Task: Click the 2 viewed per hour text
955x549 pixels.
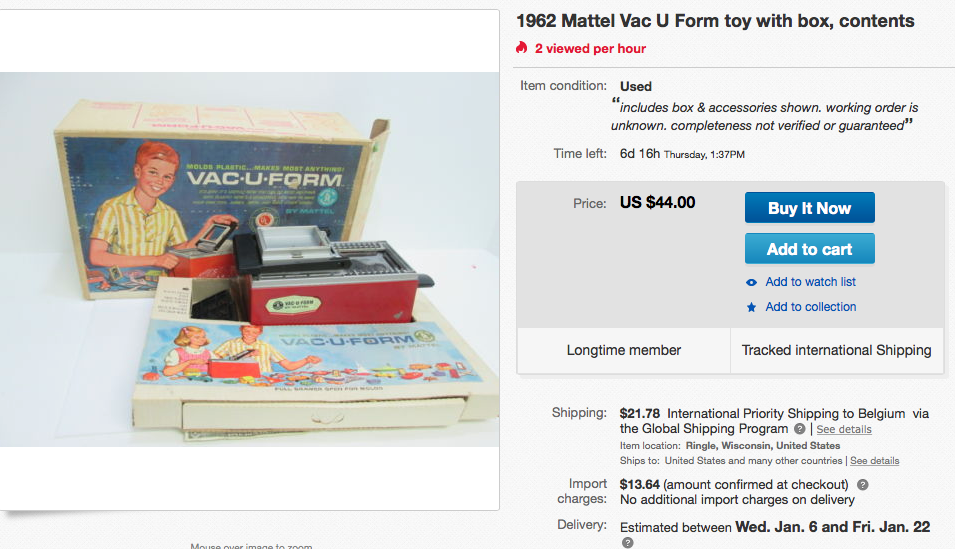Action: 590,48
